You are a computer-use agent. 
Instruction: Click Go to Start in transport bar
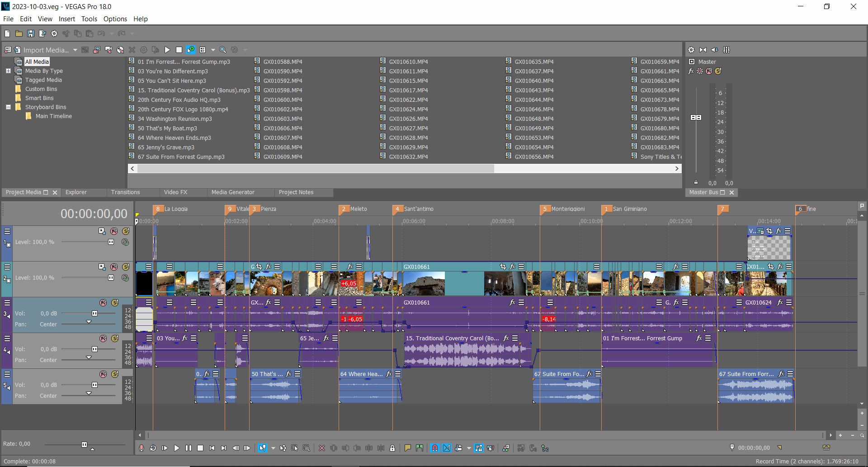click(212, 448)
